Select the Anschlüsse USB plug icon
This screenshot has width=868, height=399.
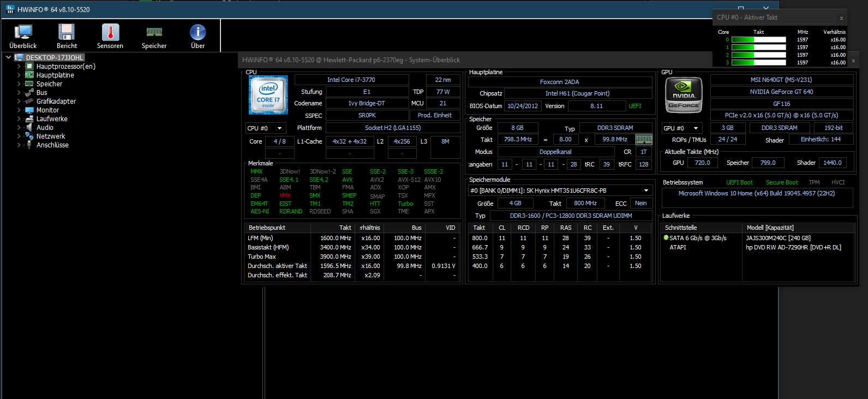pyautogui.click(x=29, y=145)
